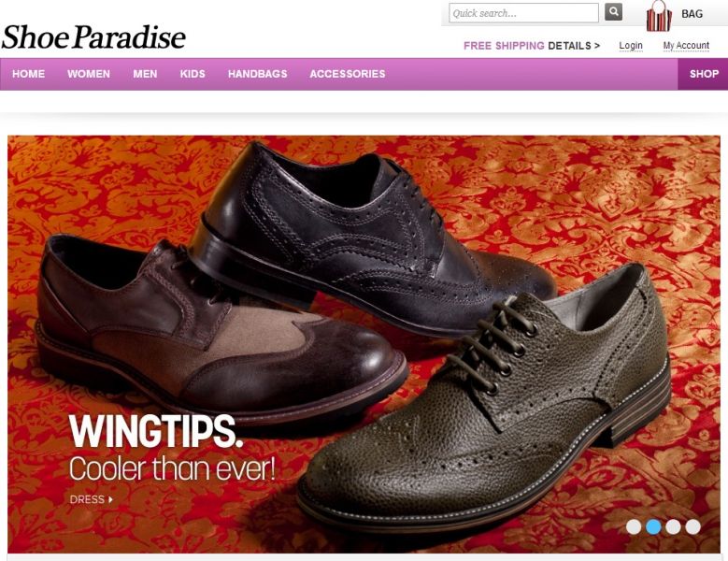Viewport: 728px width, 561px height.
Task: Open the MEN navigation menu
Action: [x=145, y=74]
